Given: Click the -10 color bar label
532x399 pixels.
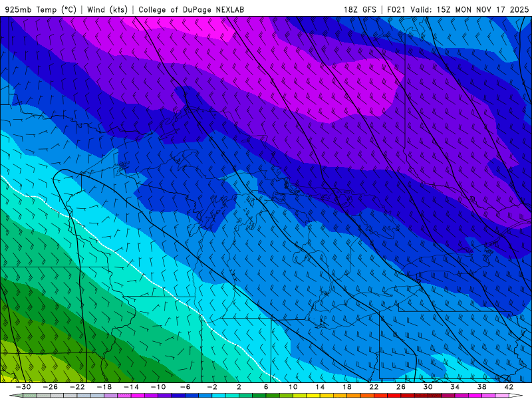Looking at the screenshot, I should coord(158,387).
